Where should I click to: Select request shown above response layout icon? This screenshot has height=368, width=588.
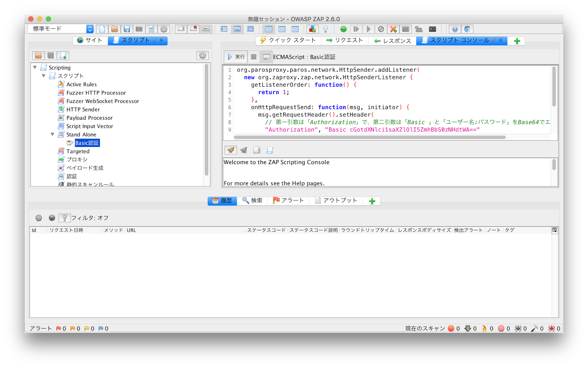coord(295,29)
